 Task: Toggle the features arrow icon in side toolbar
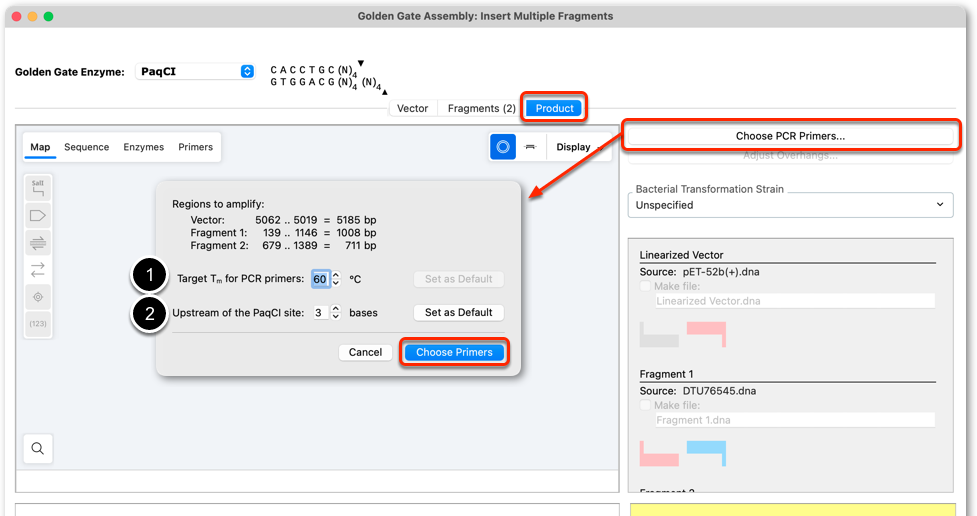pos(38,216)
